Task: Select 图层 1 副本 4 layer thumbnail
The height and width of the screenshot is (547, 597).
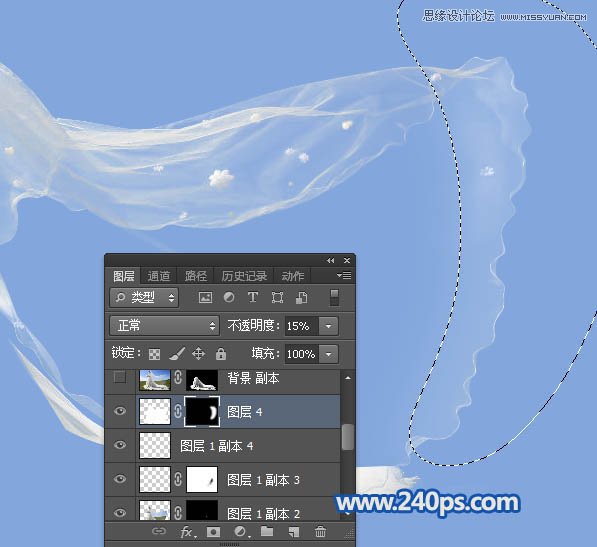Action: pos(155,445)
